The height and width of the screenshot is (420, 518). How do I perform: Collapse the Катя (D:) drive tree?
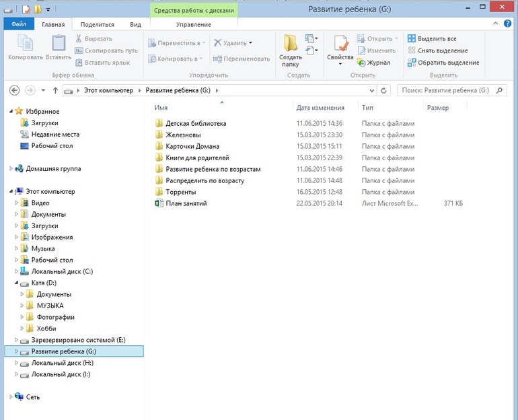[x=16, y=283]
